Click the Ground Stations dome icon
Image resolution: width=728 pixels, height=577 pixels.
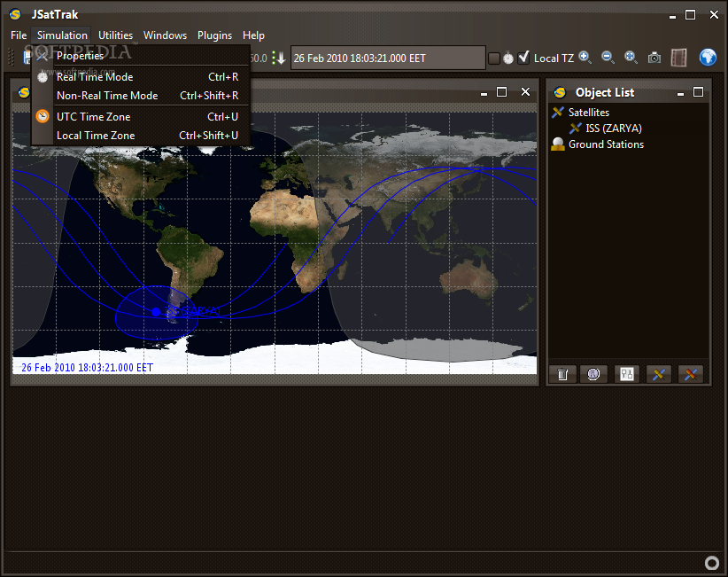click(x=558, y=144)
